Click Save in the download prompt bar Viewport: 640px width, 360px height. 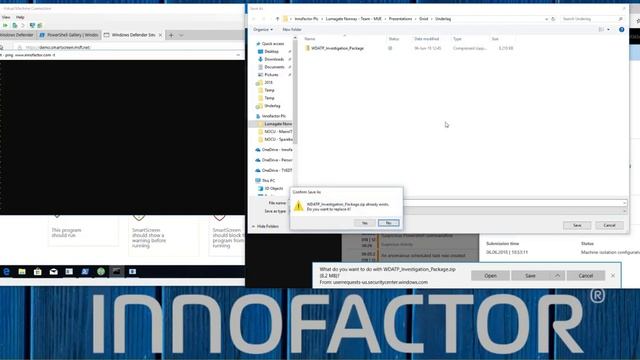530,276
